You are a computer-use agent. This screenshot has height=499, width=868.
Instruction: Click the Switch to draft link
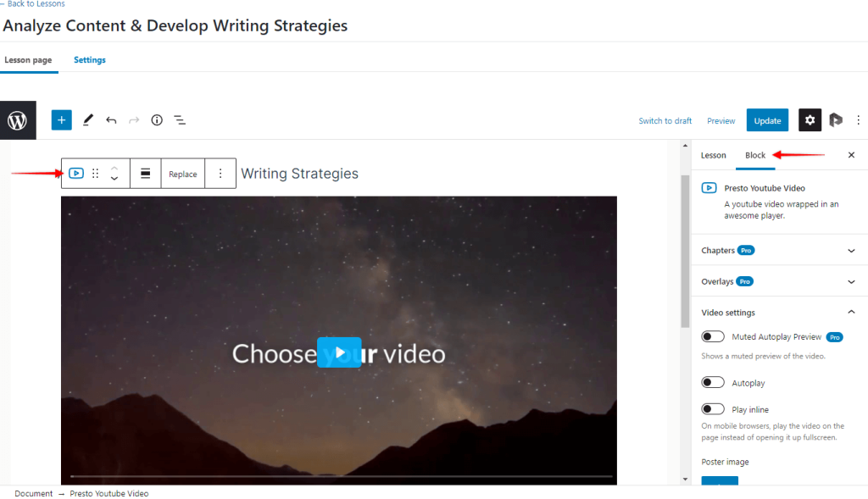coord(665,120)
